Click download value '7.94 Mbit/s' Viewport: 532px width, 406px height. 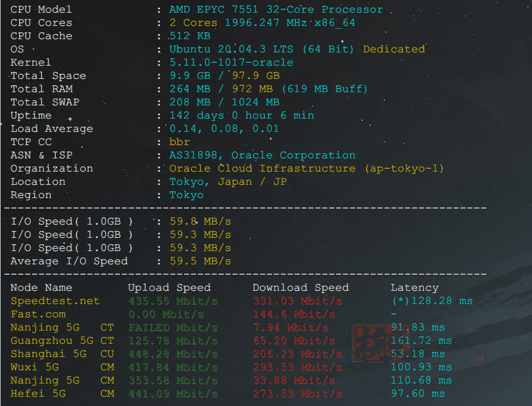[x=290, y=327]
